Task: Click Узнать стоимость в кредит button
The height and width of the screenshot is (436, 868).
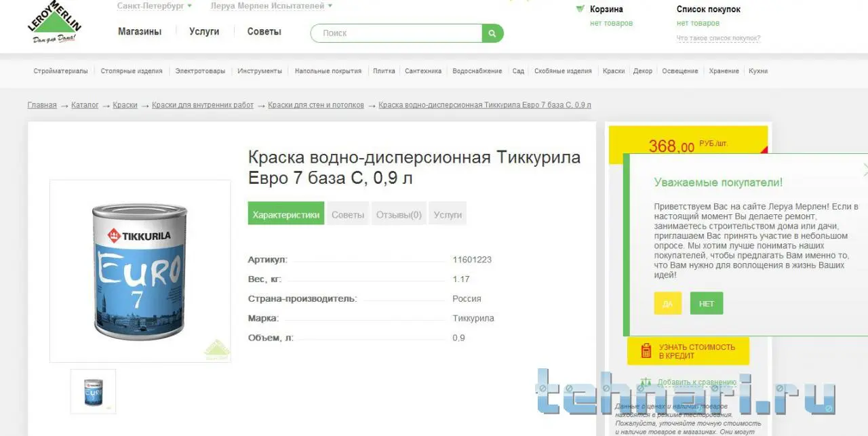Action: (x=688, y=351)
